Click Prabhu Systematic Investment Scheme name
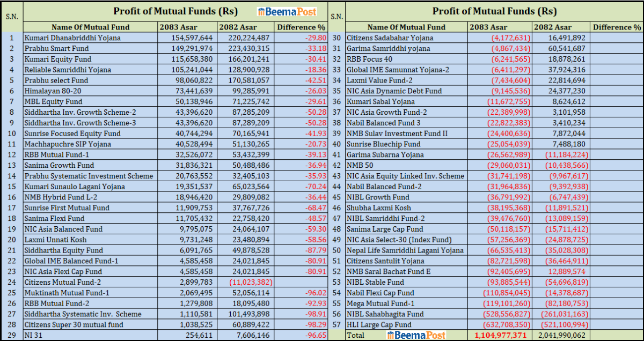 point(89,176)
